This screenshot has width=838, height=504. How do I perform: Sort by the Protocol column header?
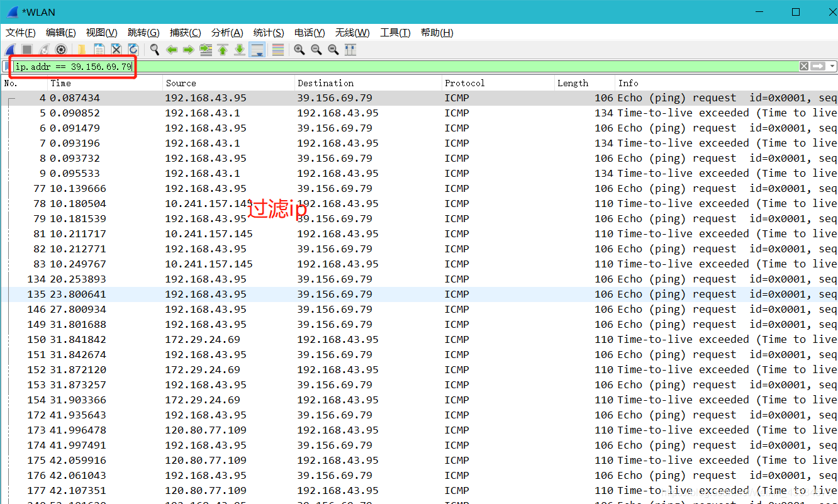click(x=498, y=83)
